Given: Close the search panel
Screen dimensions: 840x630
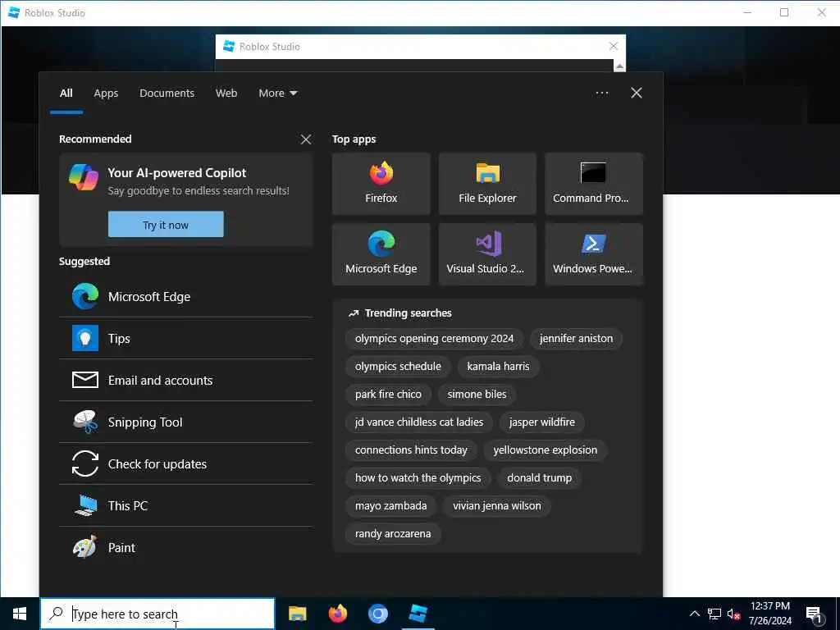Looking at the screenshot, I should pos(636,94).
